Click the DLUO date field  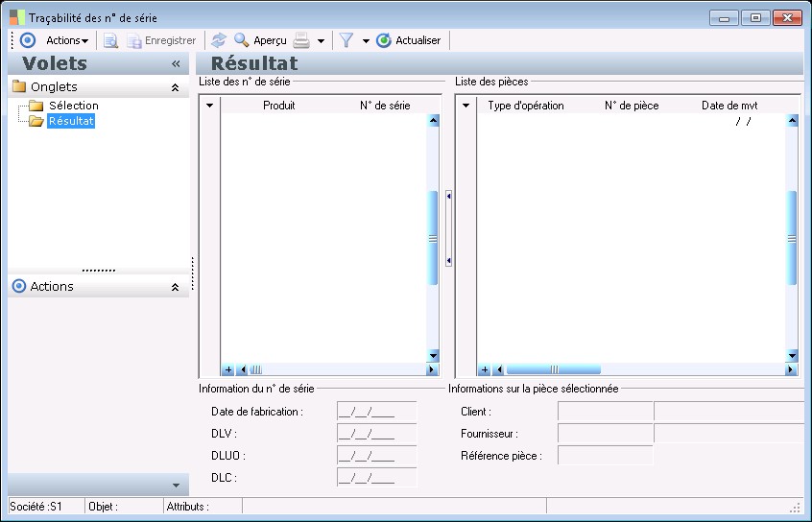point(377,456)
